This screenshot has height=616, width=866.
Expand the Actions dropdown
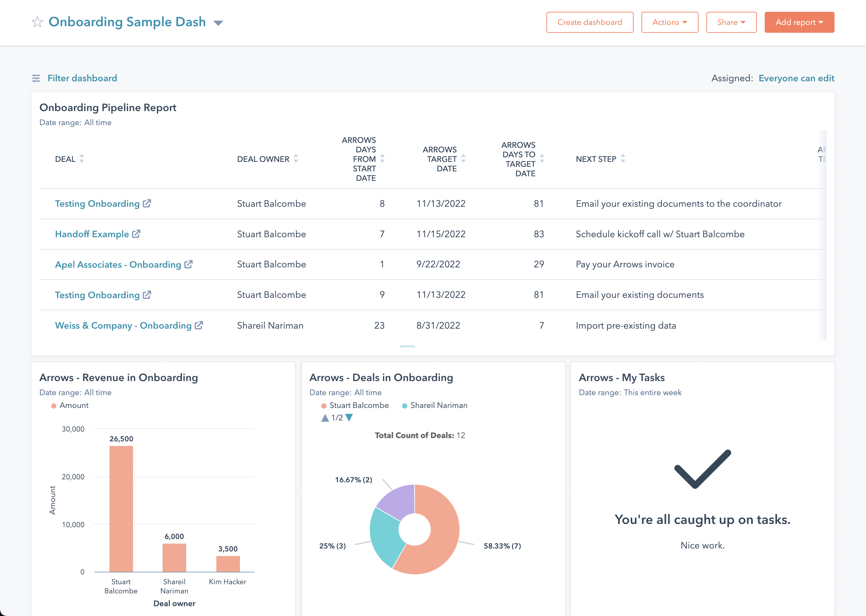point(670,22)
